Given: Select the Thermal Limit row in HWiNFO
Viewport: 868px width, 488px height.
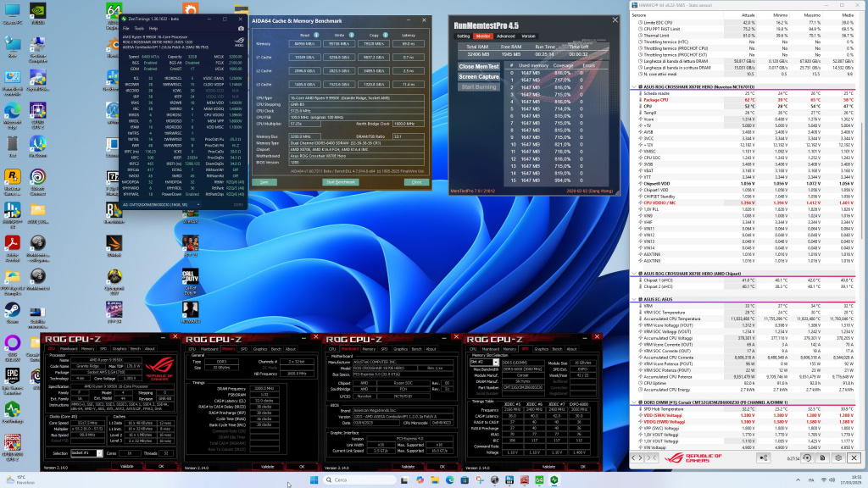Looking at the screenshot, I should [x=747, y=36].
